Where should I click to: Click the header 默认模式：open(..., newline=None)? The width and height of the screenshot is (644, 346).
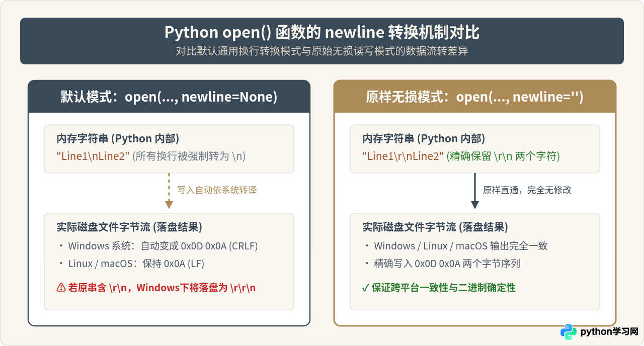click(x=169, y=97)
